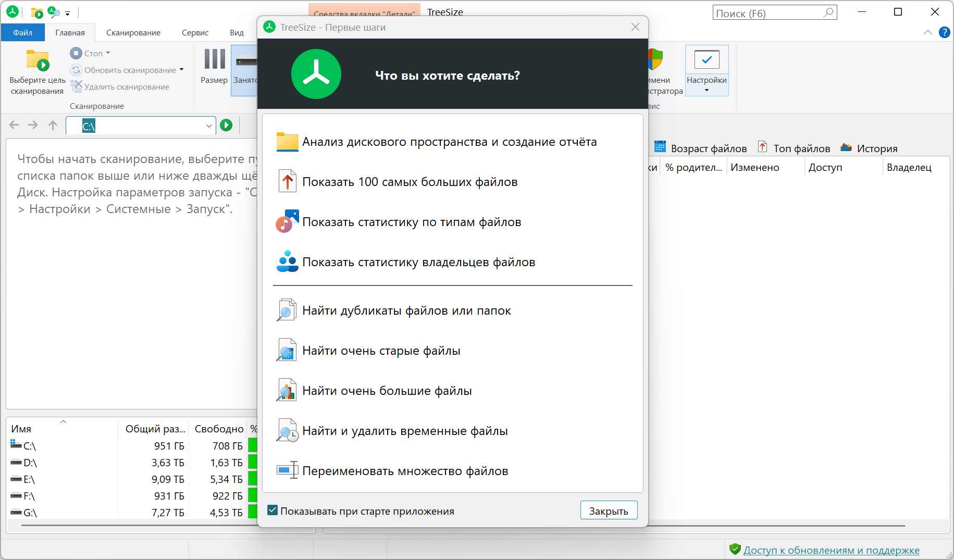The width and height of the screenshot is (954, 560).
Task: Switch to the Вид ribbon tab
Action: pos(237,32)
